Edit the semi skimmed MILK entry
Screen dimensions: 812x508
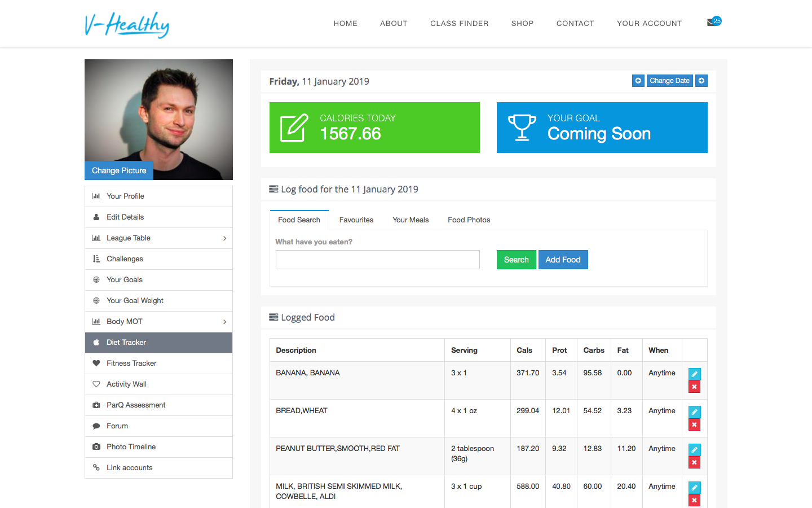[x=695, y=487]
